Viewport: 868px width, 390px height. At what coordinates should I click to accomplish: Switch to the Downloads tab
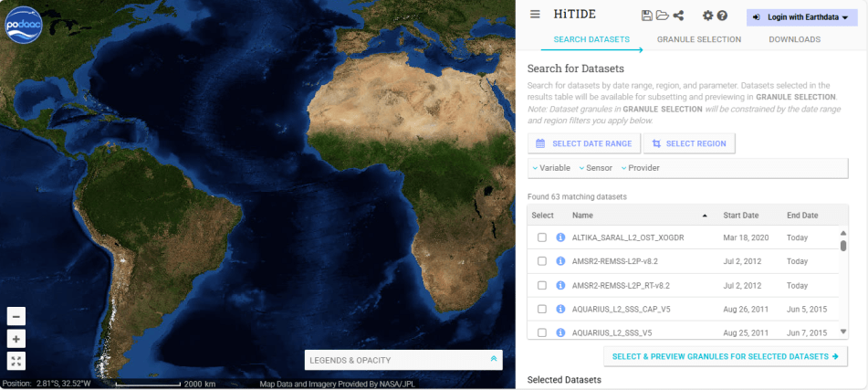pyautogui.click(x=794, y=39)
